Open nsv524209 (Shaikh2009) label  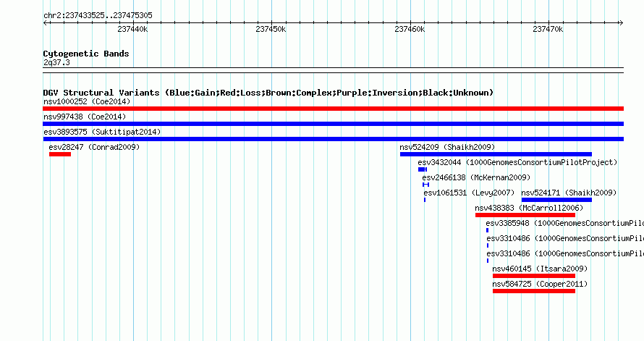click(447, 147)
